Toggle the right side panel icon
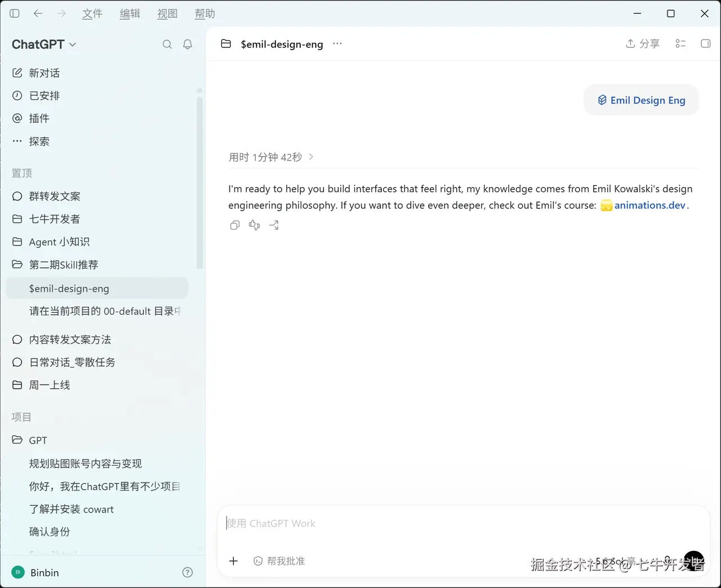721x588 pixels. coord(705,43)
